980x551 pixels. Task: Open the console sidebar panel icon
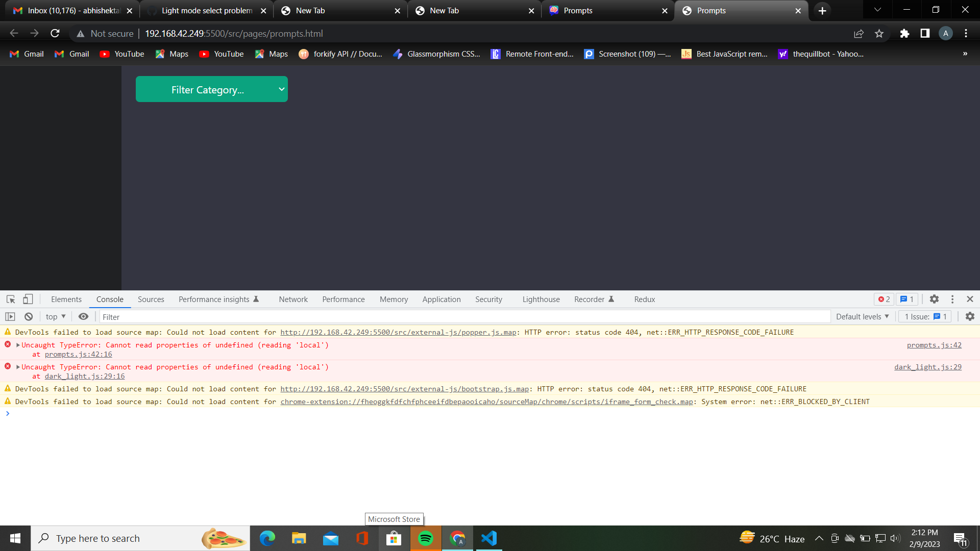[x=10, y=316]
